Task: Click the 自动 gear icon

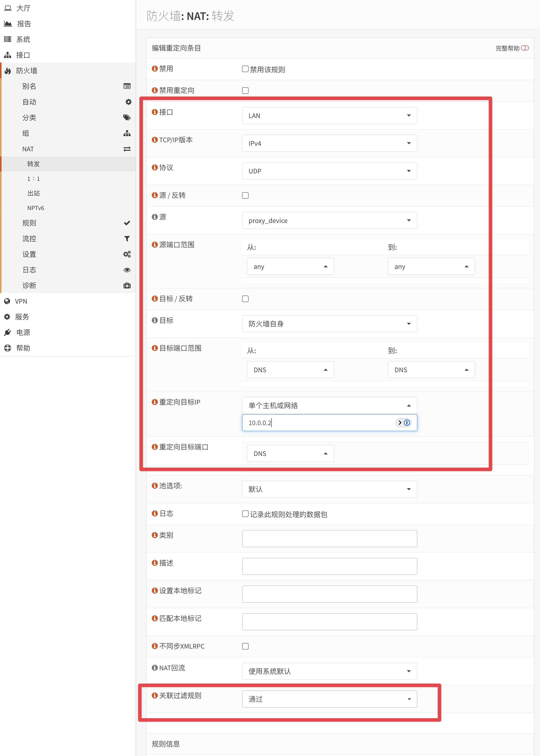Action: (x=128, y=102)
